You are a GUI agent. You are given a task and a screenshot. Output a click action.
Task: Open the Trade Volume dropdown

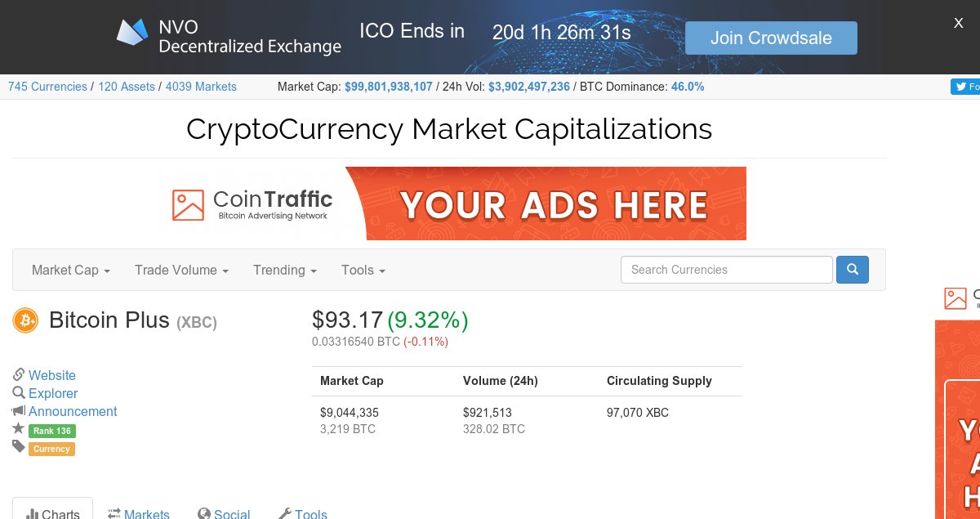tap(181, 270)
